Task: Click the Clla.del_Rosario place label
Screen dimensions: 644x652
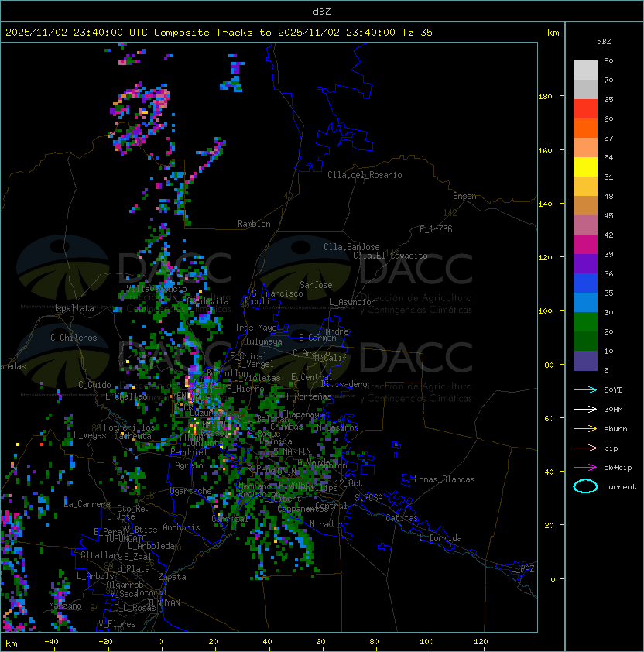Action: pyautogui.click(x=365, y=175)
